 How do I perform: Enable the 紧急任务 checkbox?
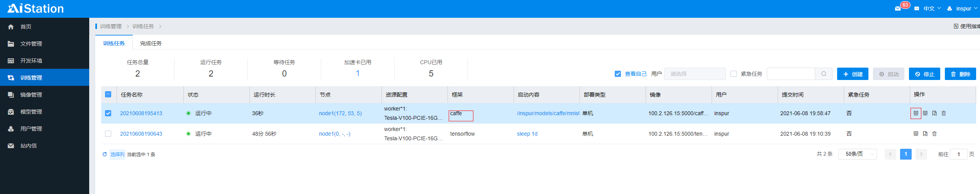click(734, 74)
